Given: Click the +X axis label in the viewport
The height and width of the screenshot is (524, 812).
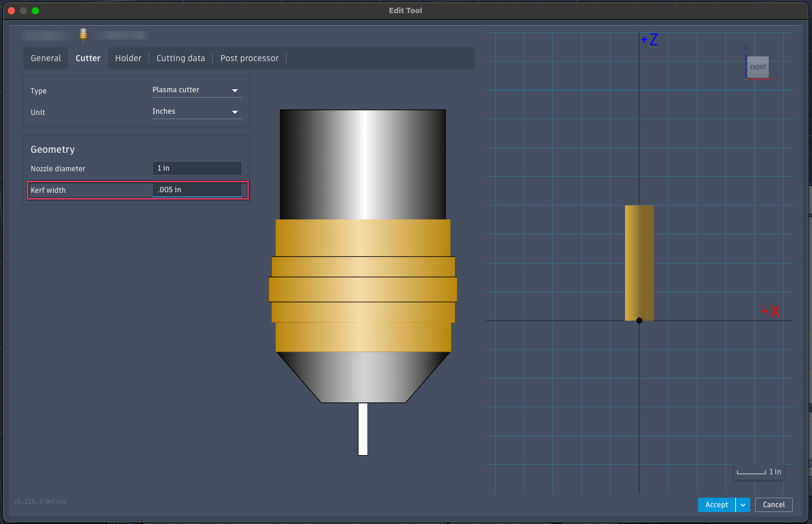Looking at the screenshot, I should [x=771, y=311].
